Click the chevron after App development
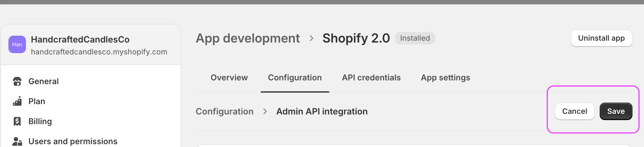Screen dimensions: 644x147 click(311, 38)
